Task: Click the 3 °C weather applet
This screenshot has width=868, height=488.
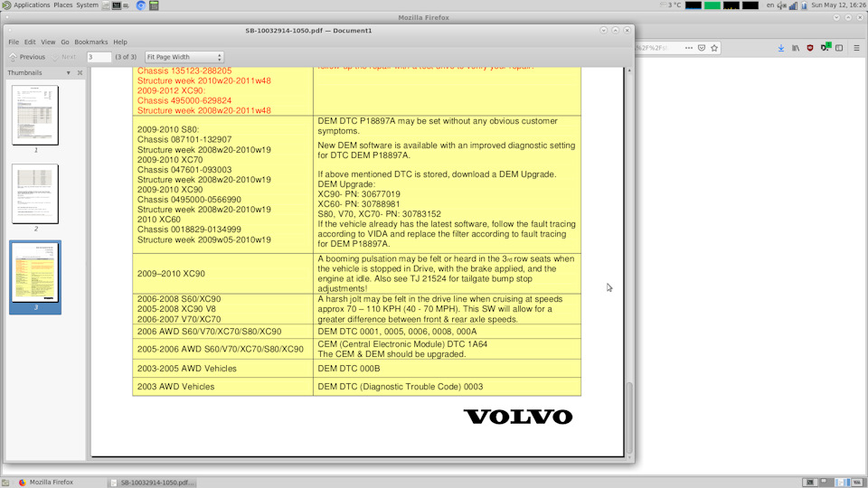Action: pos(670,5)
